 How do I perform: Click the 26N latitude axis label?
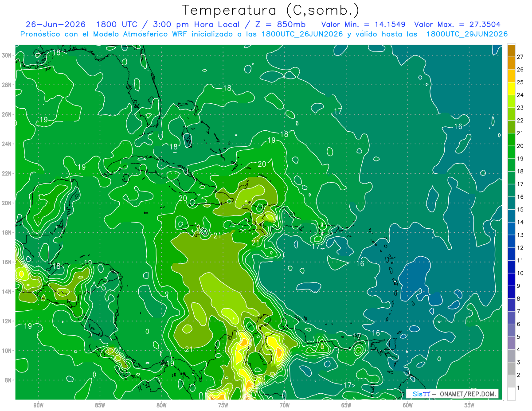7,114
